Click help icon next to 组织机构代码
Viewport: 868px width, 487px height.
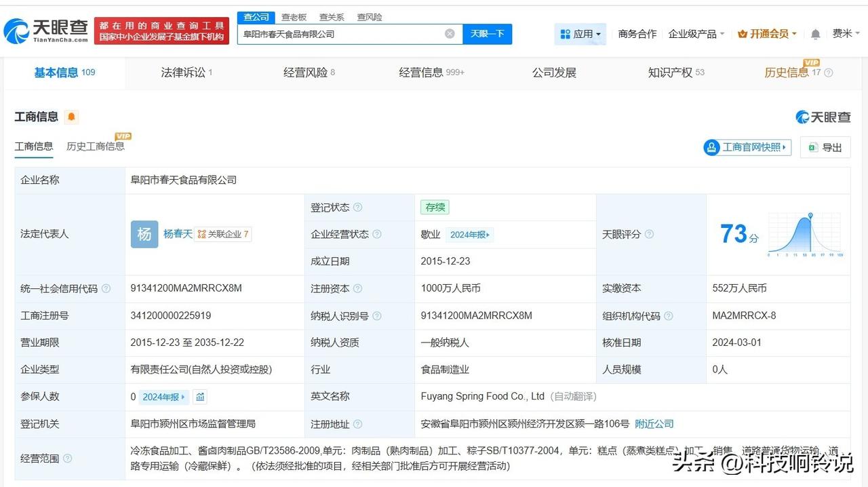pos(669,316)
